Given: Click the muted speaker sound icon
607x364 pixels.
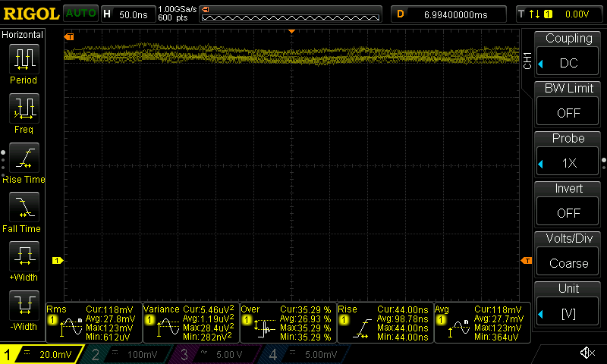Looking at the screenshot, I should click(x=587, y=353).
